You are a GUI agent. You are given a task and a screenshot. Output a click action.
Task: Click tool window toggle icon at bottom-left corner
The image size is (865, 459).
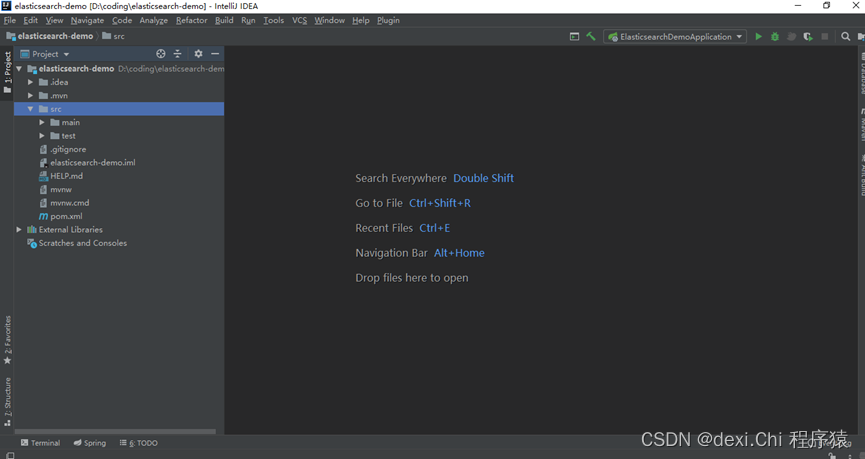10,455
